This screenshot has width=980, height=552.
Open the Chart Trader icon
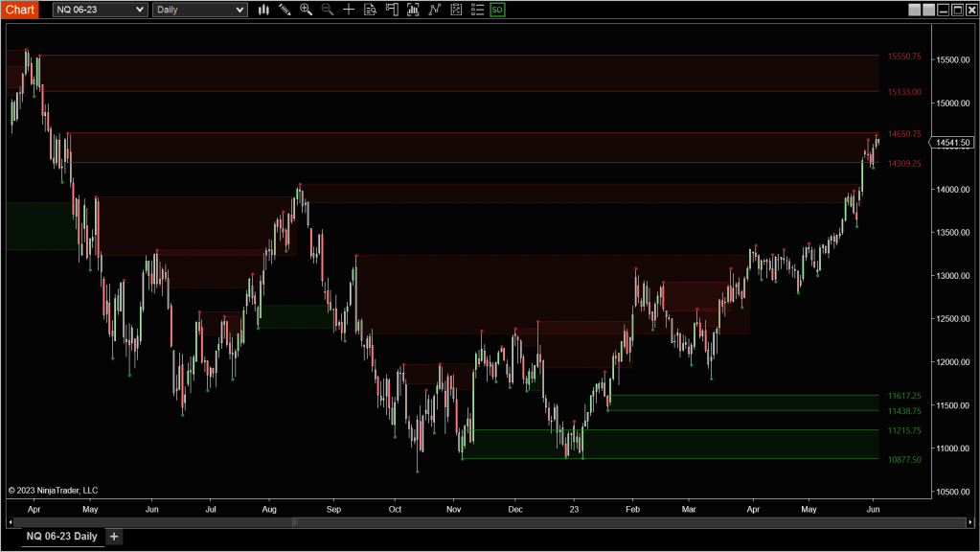point(392,10)
